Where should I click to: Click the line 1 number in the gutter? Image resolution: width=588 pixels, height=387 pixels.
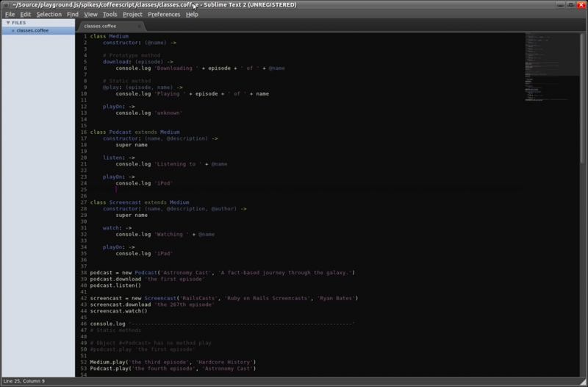85,36
